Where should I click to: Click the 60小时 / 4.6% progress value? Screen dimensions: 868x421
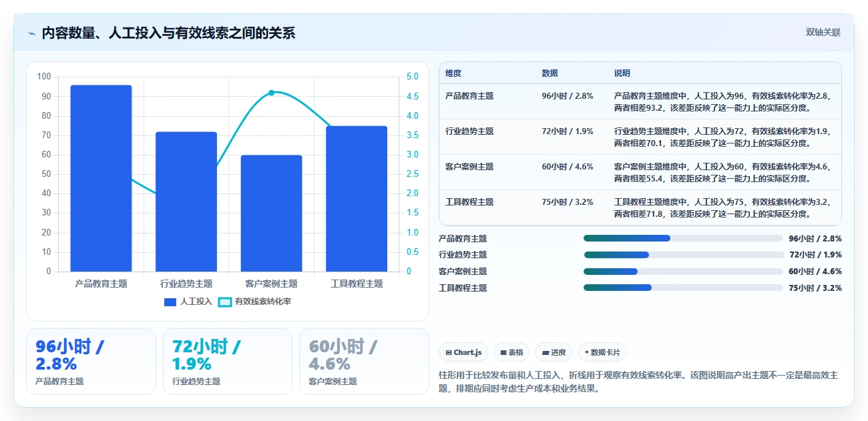pyautogui.click(x=815, y=272)
